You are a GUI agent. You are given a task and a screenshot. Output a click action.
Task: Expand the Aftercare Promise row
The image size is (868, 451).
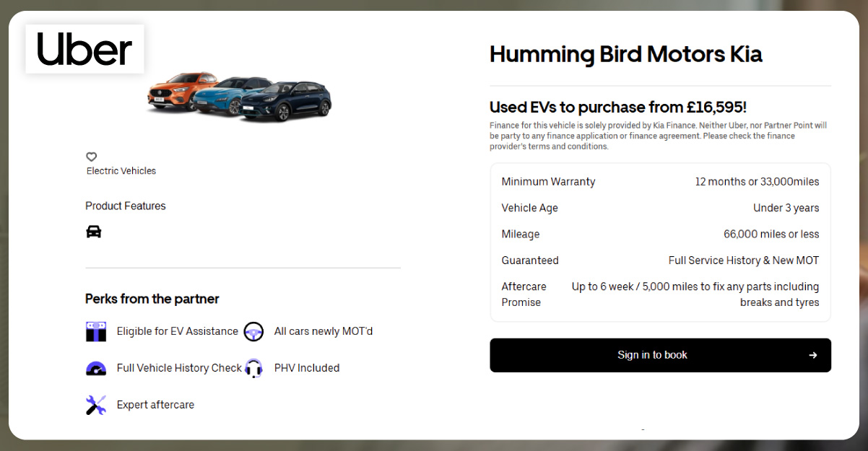(660, 294)
